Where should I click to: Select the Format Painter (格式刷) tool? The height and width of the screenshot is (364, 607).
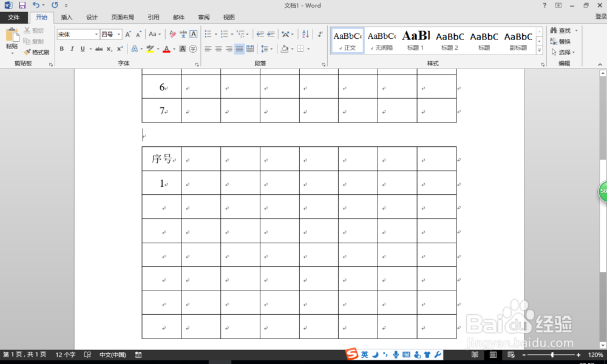click(x=36, y=52)
